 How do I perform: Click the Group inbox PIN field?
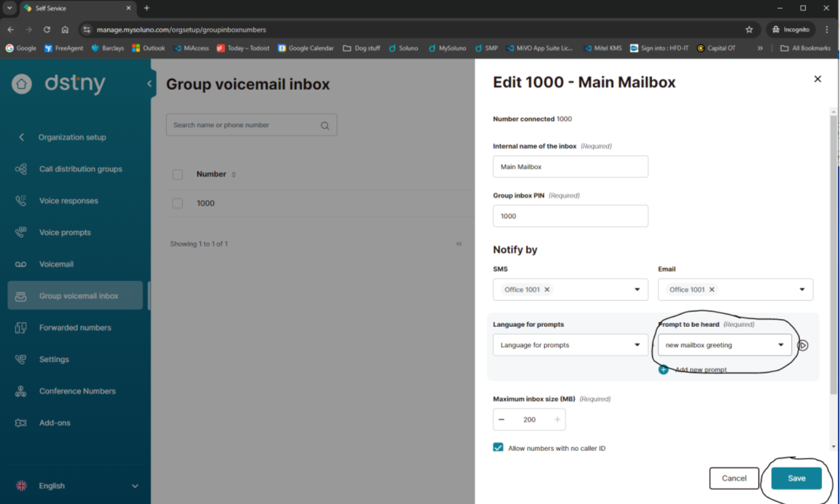pyautogui.click(x=571, y=216)
